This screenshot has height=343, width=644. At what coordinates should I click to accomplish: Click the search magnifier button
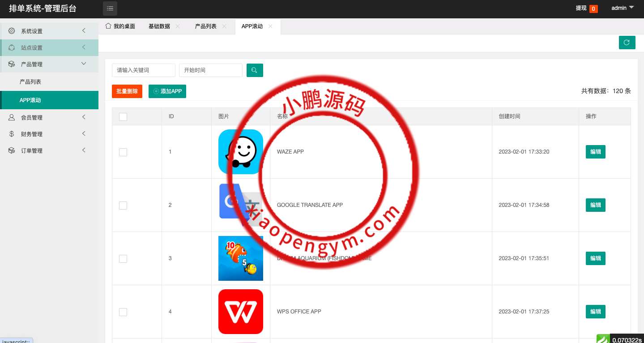pos(255,70)
